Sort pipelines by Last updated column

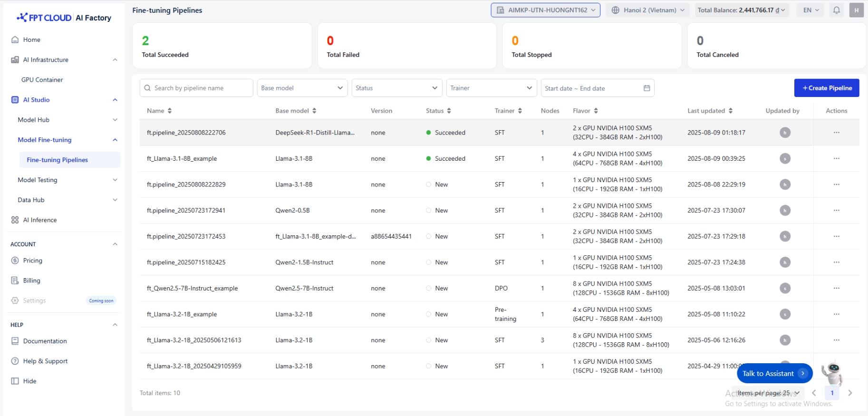point(730,111)
